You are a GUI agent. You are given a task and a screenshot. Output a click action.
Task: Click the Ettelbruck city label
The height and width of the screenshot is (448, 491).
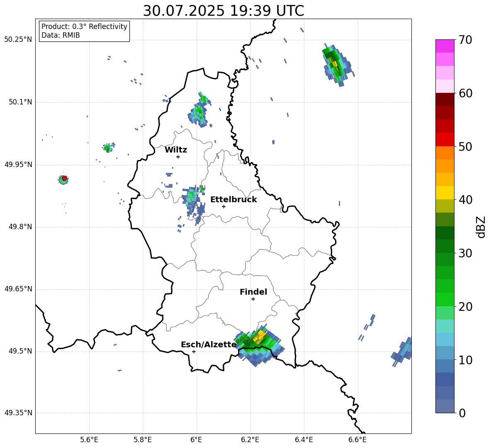tap(233, 200)
